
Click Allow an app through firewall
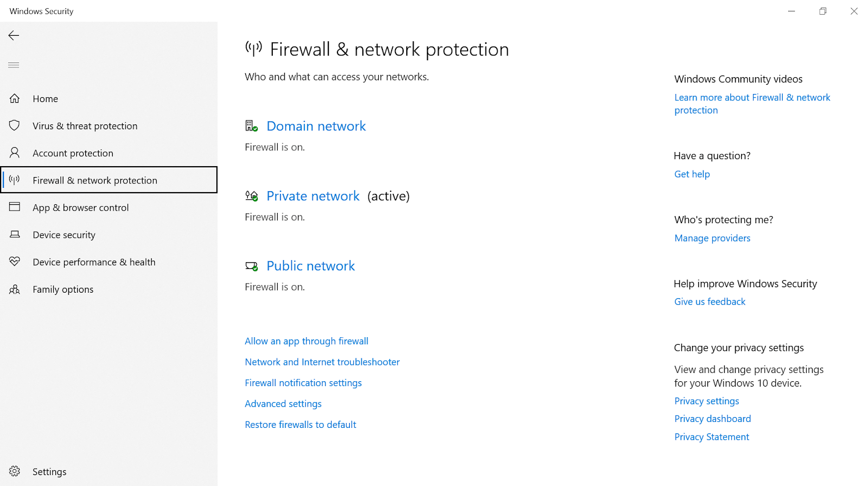coord(307,340)
